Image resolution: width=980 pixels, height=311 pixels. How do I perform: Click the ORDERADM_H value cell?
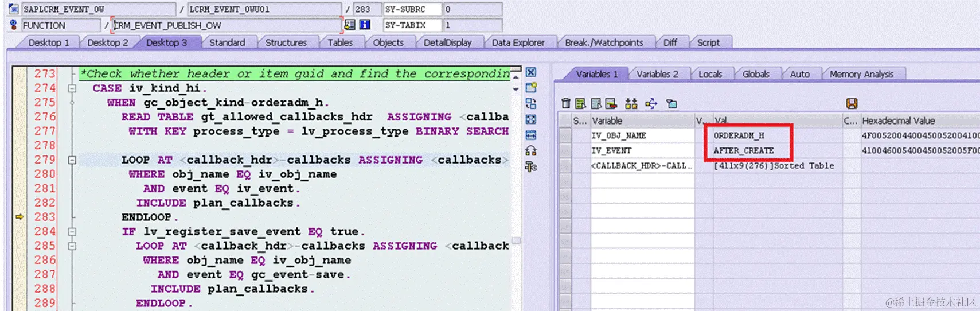[x=777, y=135]
